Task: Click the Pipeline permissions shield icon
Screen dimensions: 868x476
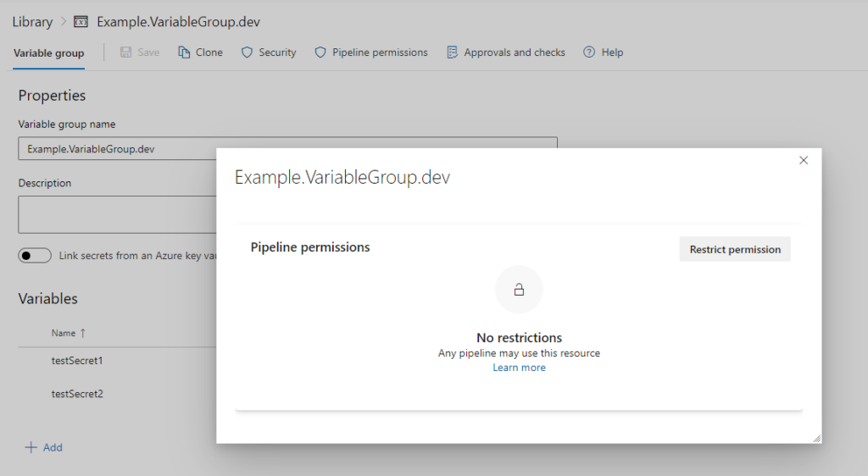Action: [320, 53]
